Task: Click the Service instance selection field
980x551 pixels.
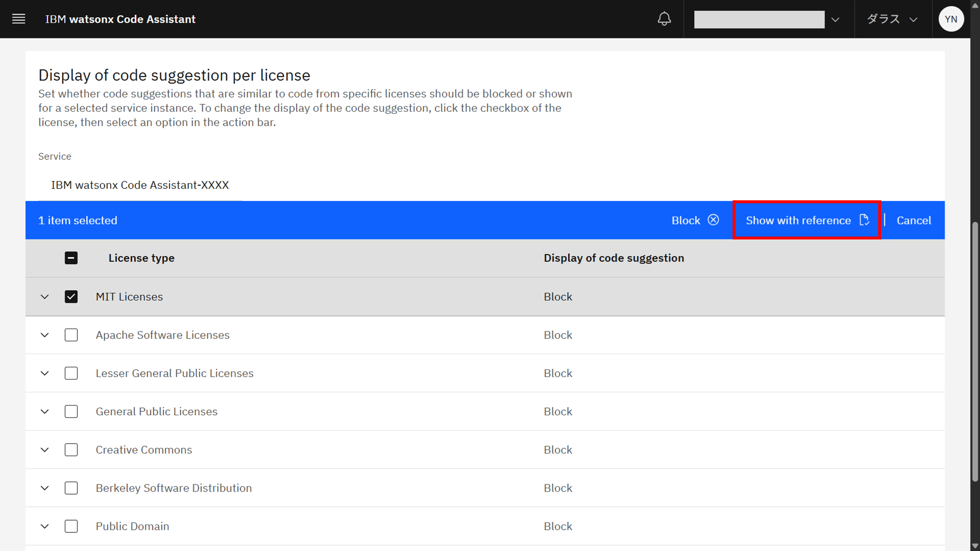Action: (x=140, y=185)
